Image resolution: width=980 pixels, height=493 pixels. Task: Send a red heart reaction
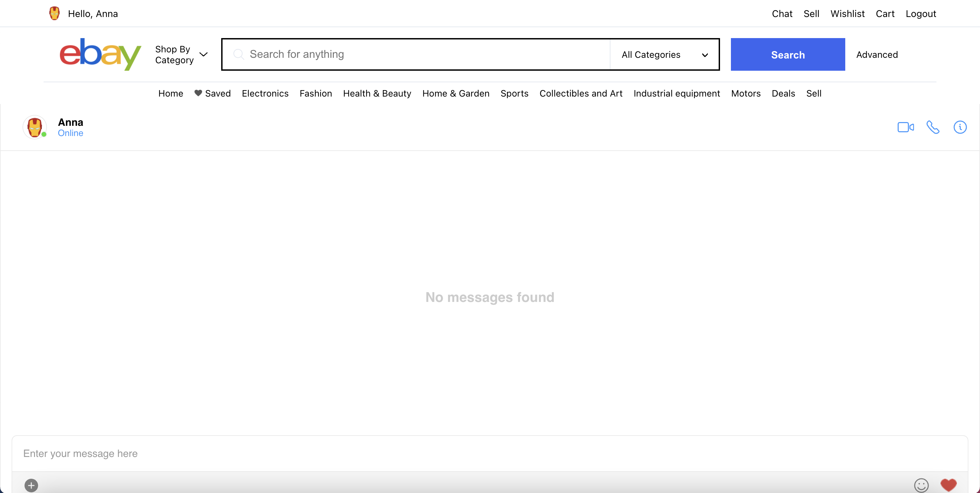(948, 485)
